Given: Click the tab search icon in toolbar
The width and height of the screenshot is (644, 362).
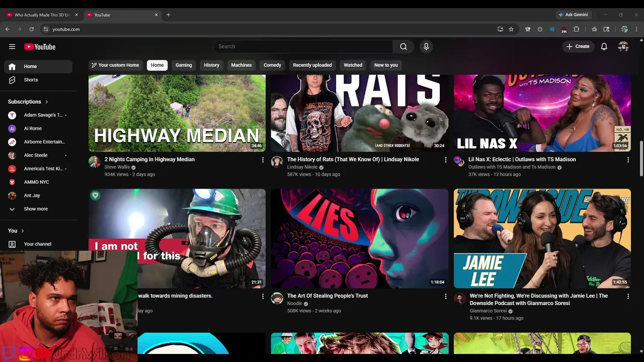Looking at the screenshot, I should pos(606,29).
